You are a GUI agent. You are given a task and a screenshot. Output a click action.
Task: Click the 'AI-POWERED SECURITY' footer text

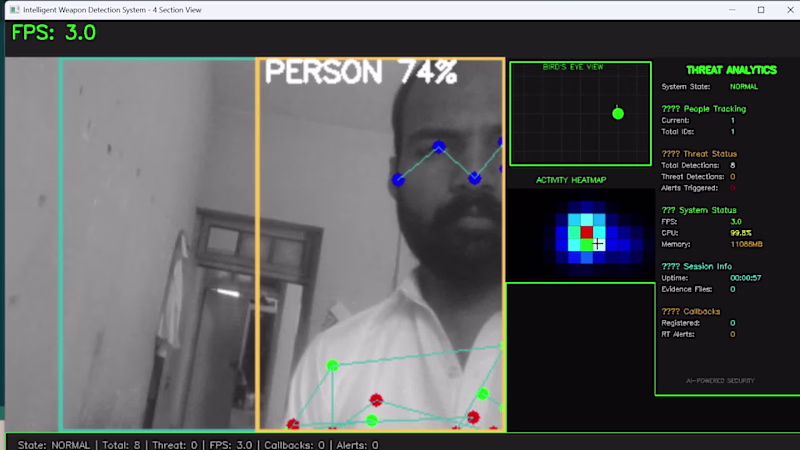point(720,381)
